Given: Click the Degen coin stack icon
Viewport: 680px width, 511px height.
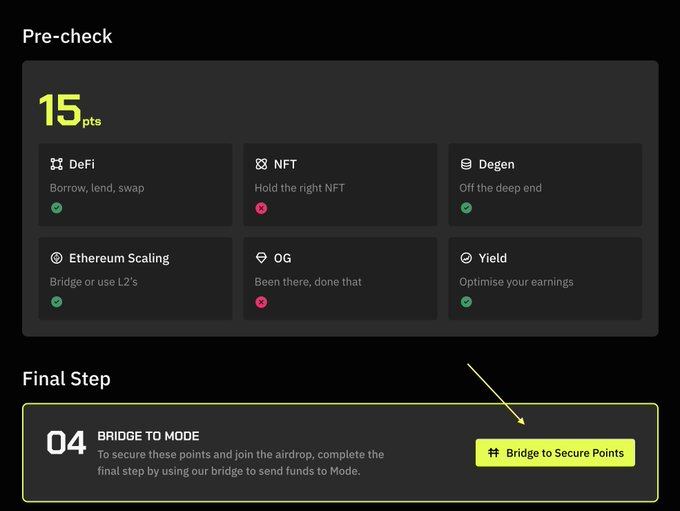Looking at the screenshot, I should point(466,164).
